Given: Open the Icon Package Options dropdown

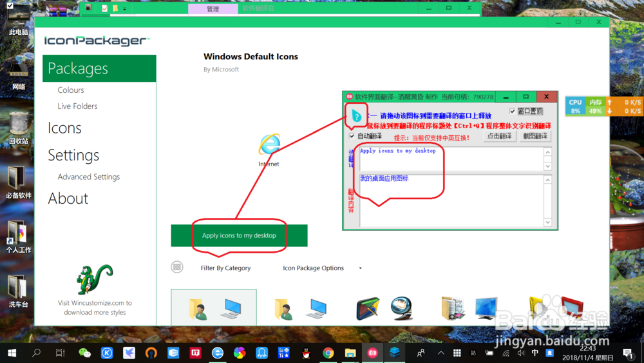Looking at the screenshot, I should pos(322,268).
